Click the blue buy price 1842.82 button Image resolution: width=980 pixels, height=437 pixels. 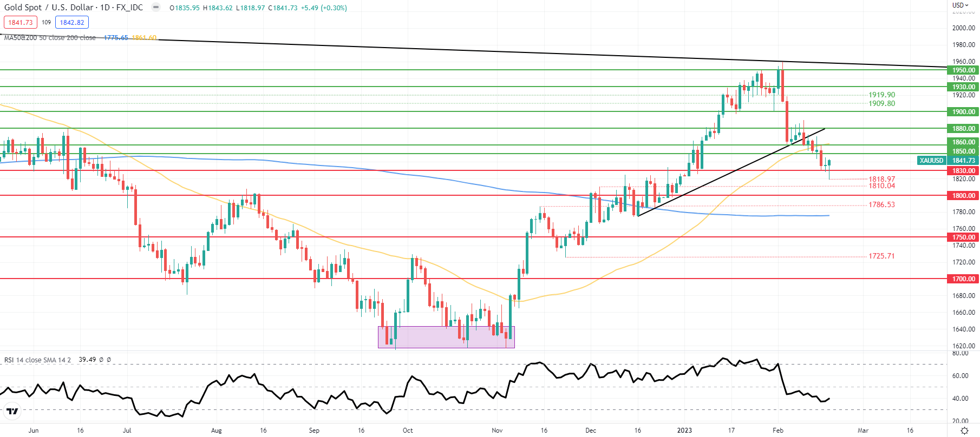click(72, 22)
